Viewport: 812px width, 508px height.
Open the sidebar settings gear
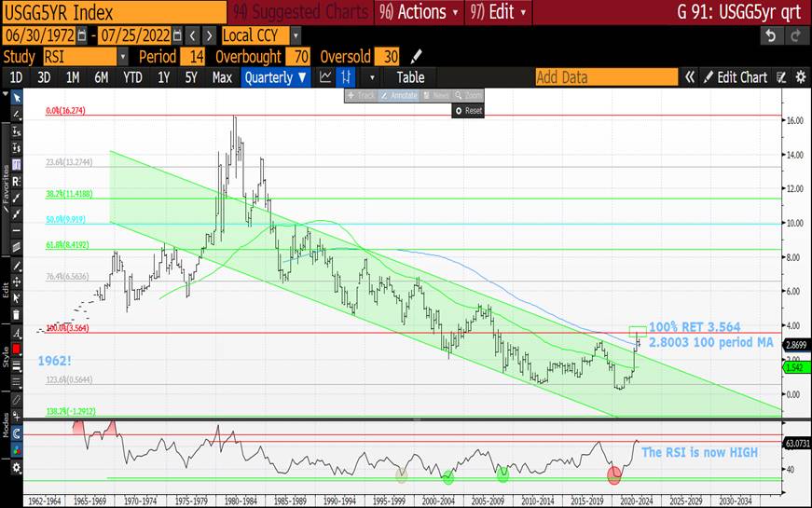[17, 468]
